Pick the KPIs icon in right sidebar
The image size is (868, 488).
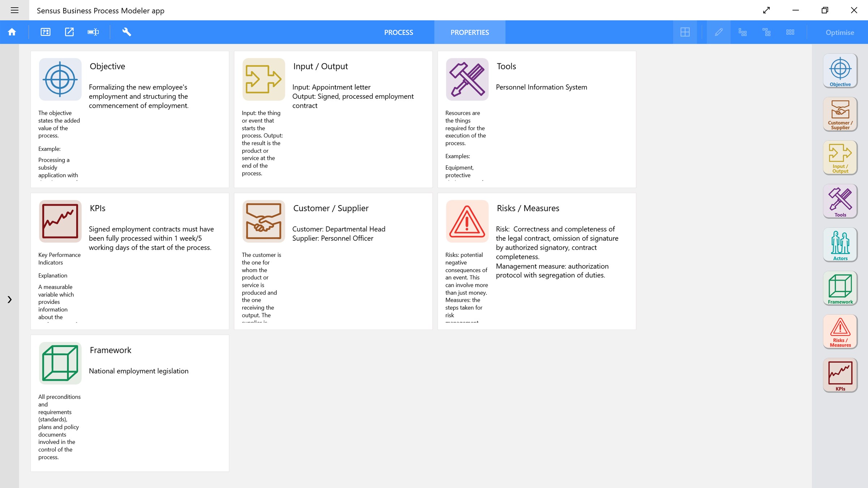point(840,375)
